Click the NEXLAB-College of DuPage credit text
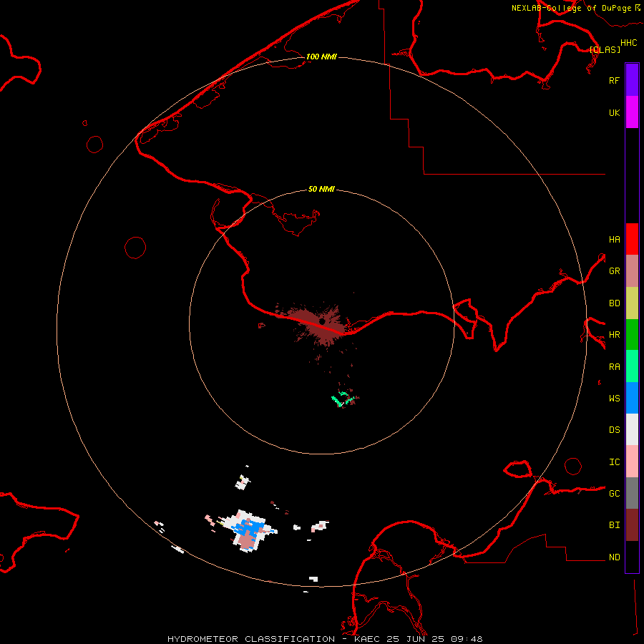644x644 pixels. point(571,8)
